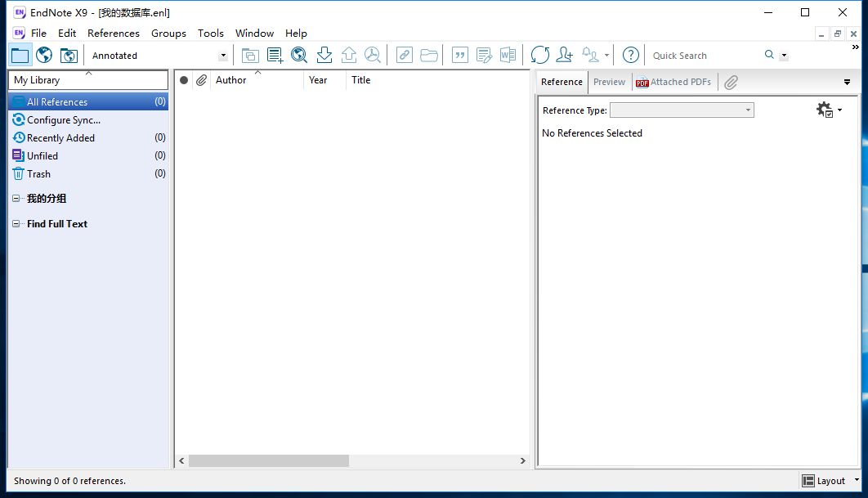Viewport: 868px width, 498px height.
Task: Open the Window menu
Action: click(x=255, y=34)
